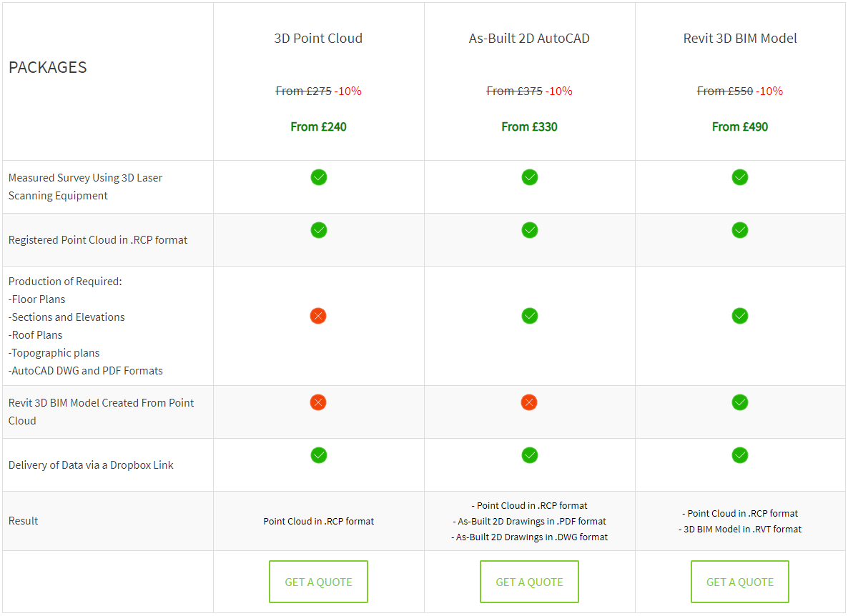848x616 pixels.
Task: Click the From £490 discounted price
Action: click(740, 127)
